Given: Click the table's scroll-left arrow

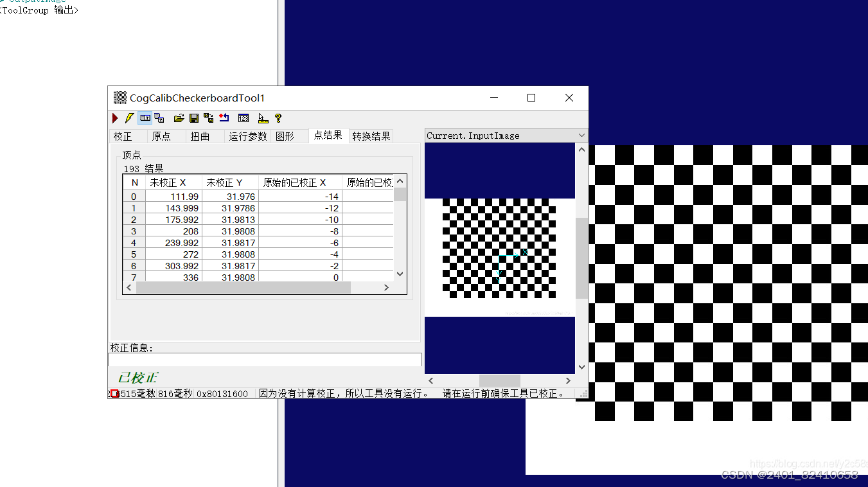Looking at the screenshot, I should tap(129, 287).
